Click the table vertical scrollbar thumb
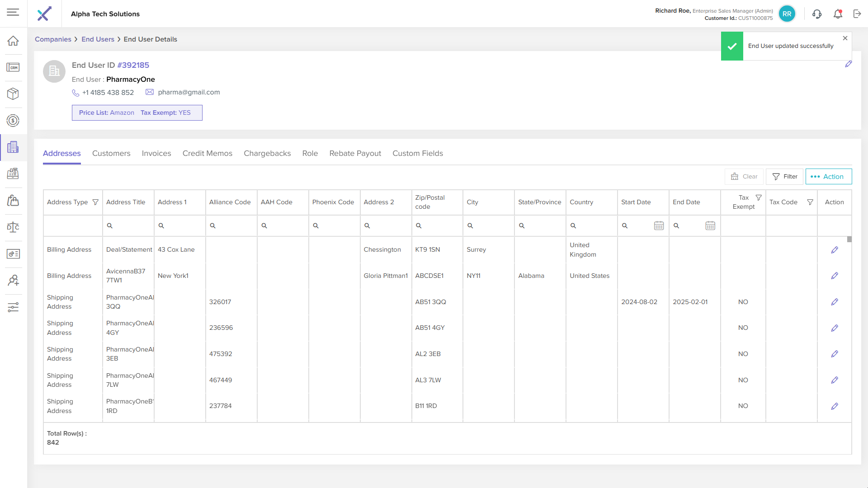 coord(849,239)
